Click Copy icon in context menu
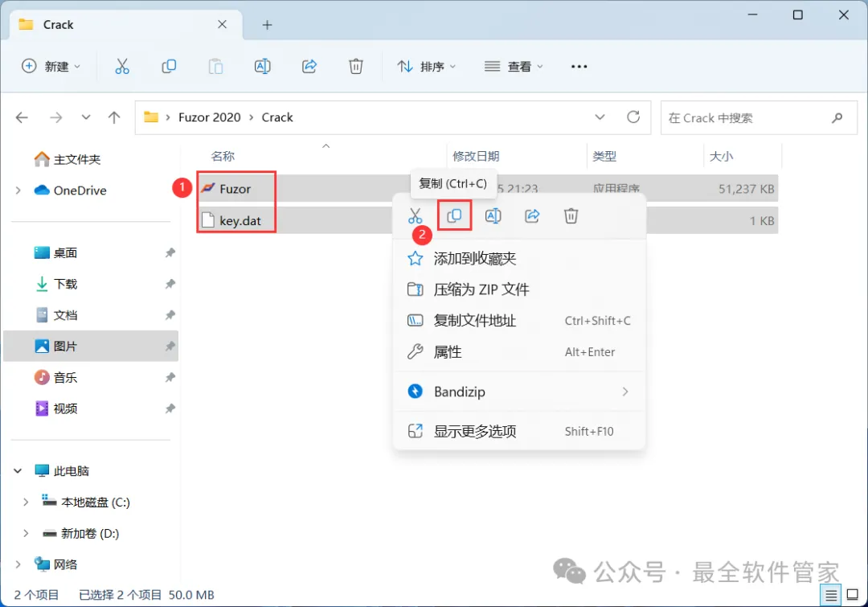868x607 pixels. (x=454, y=215)
